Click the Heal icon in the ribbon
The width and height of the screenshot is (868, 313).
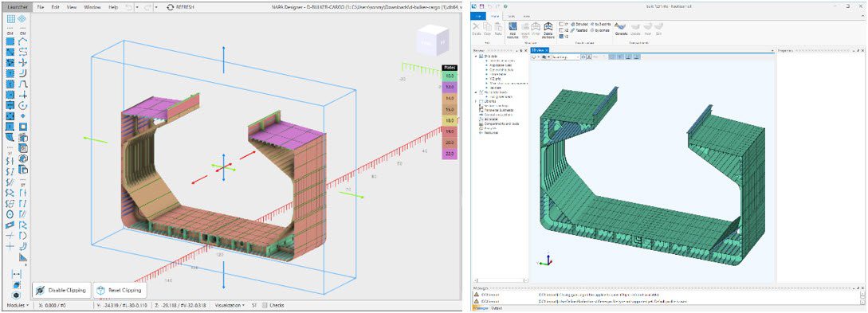(x=647, y=29)
